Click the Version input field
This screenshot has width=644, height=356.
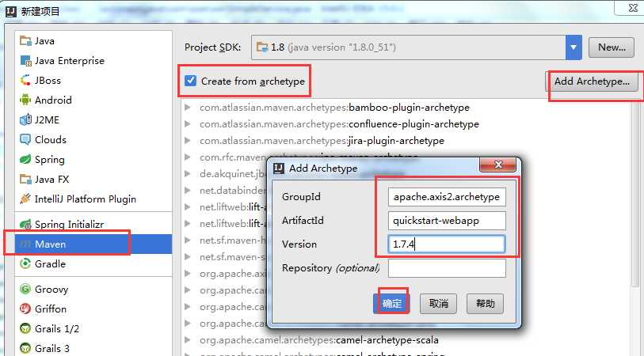click(x=447, y=244)
